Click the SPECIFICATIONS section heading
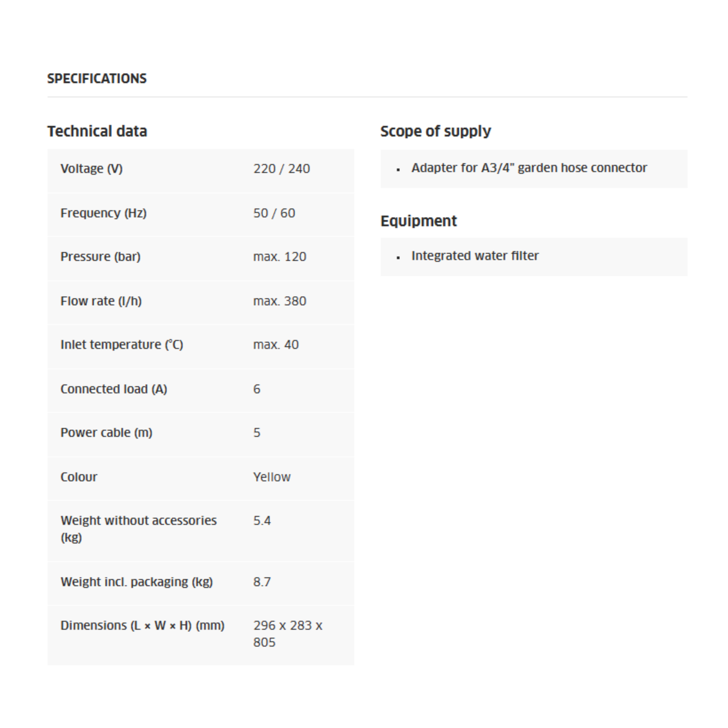728x728 pixels. coord(97,78)
